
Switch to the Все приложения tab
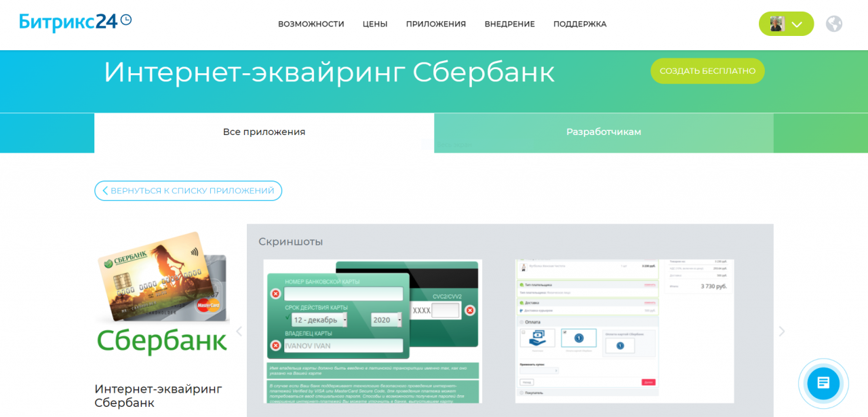tap(264, 132)
